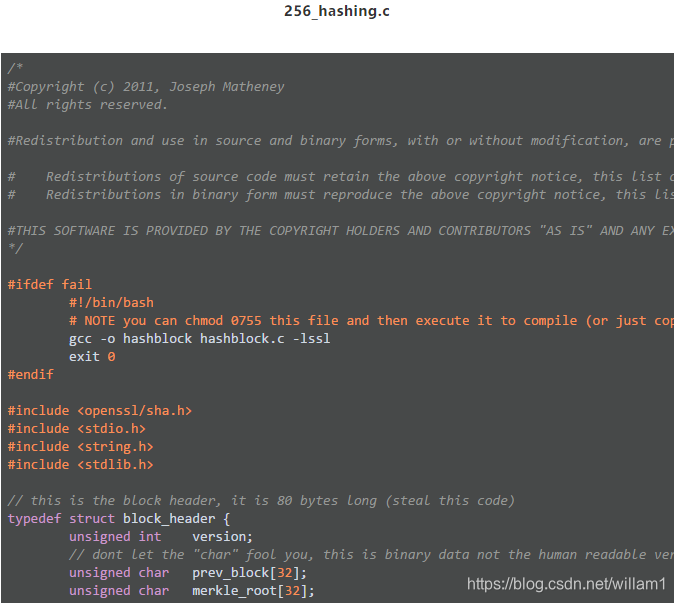This screenshot has width=675, height=603.
Task: Click the '#include <openssl/sha.h>' line
Action: (99, 411)
